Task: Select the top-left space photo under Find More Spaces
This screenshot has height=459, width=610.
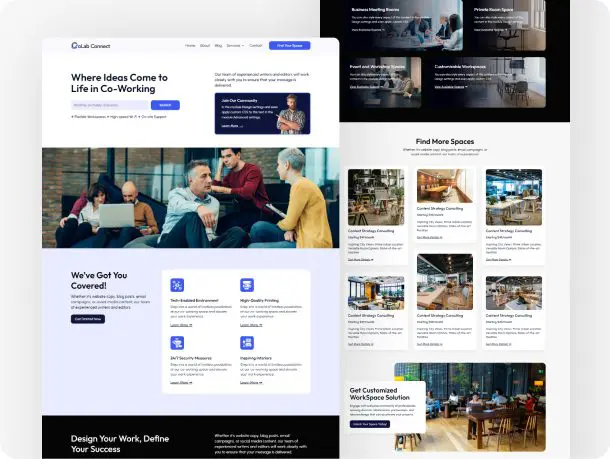Action: pyautogui.click(x=376, y=197)
